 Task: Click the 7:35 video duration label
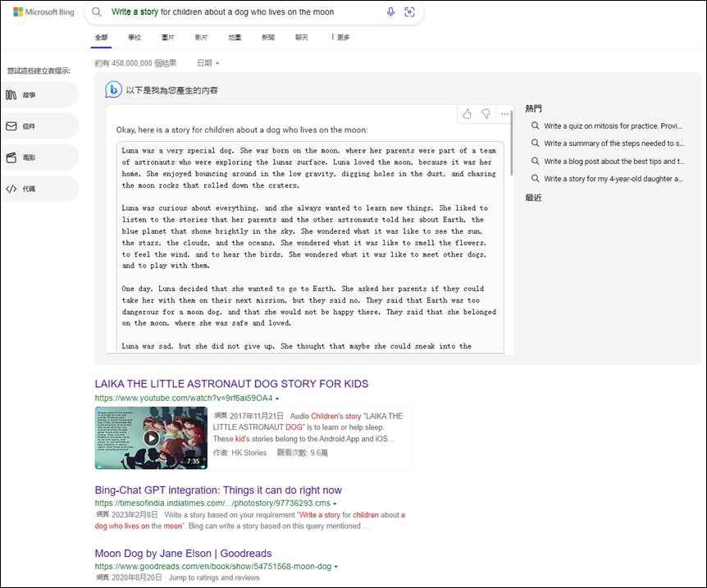[193, 461]
